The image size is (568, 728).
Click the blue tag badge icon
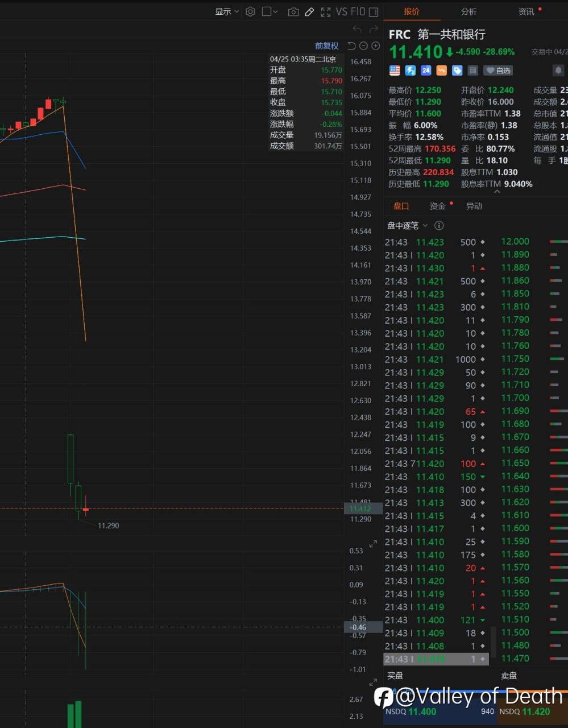tap(457, 71)
